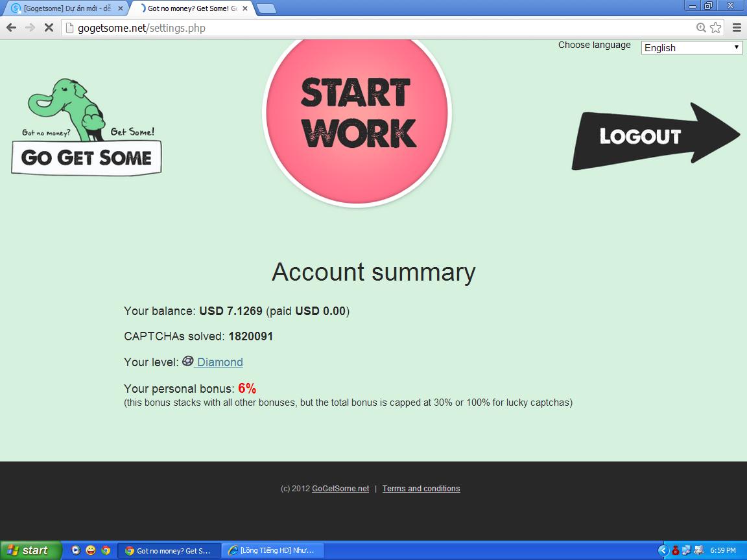Open Yahoo Messenger smiley quick launch icon
Screen dimensions: 747x560
[x=91, y=550]
